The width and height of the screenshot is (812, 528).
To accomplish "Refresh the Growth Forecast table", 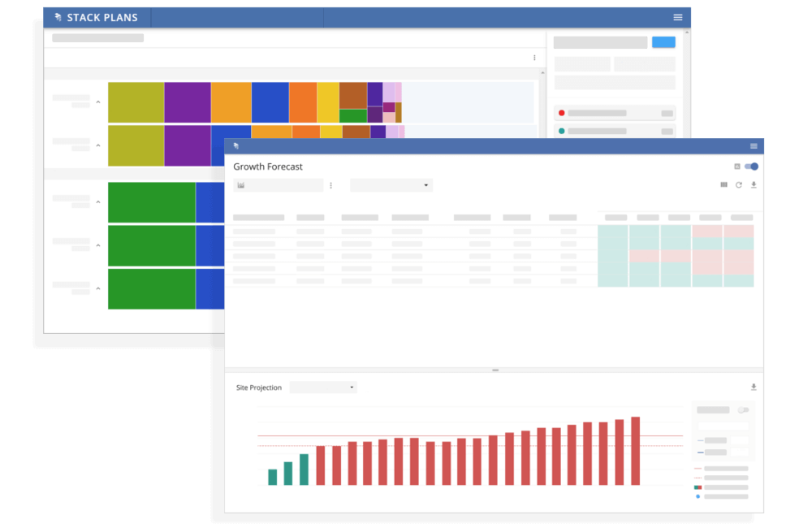I will point(739,184).
